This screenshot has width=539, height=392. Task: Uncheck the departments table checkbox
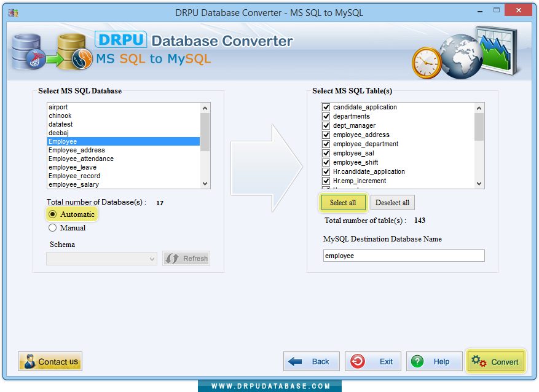[326, 117]
